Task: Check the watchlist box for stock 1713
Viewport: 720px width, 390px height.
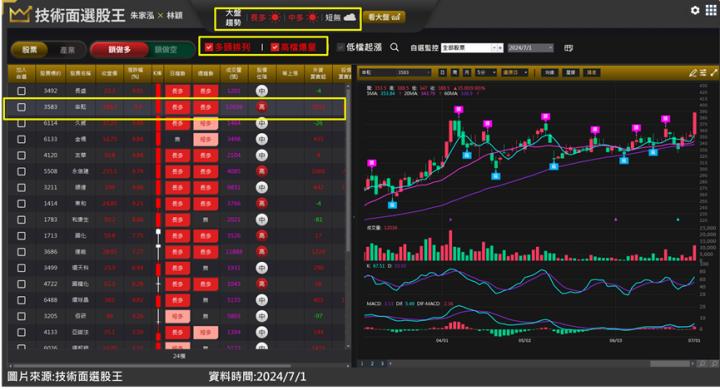Action: coord(21,236)
